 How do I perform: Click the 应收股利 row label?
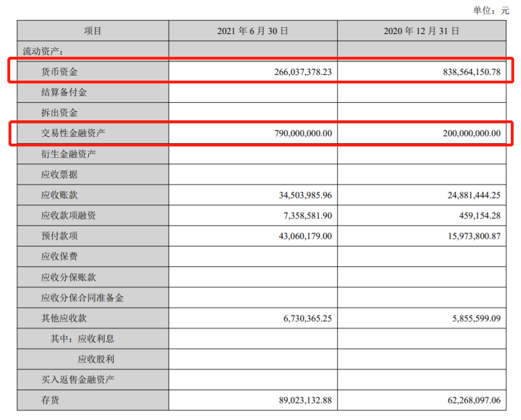coord(96,359)
